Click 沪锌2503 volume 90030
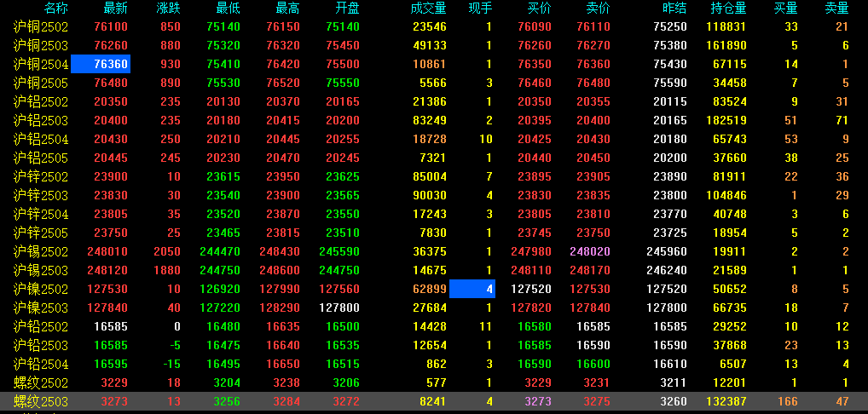This screenshot has width=868, height=414. [x=430, y=196]
